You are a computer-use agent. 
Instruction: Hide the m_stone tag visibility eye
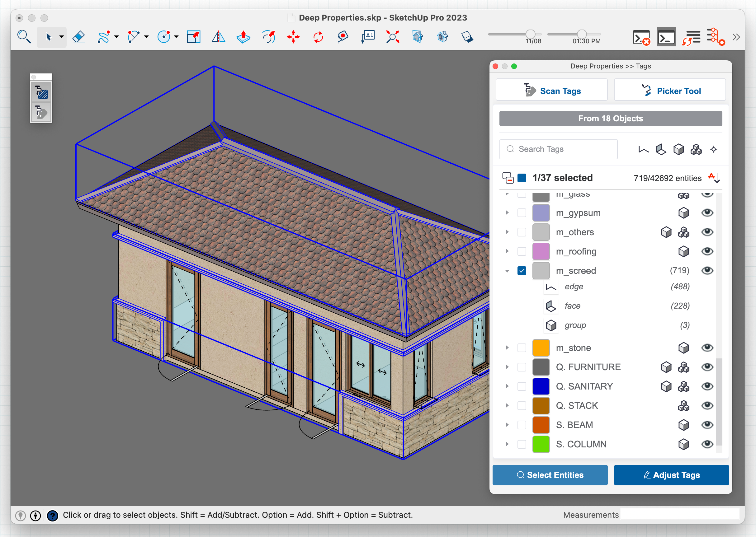coord(707,348)
